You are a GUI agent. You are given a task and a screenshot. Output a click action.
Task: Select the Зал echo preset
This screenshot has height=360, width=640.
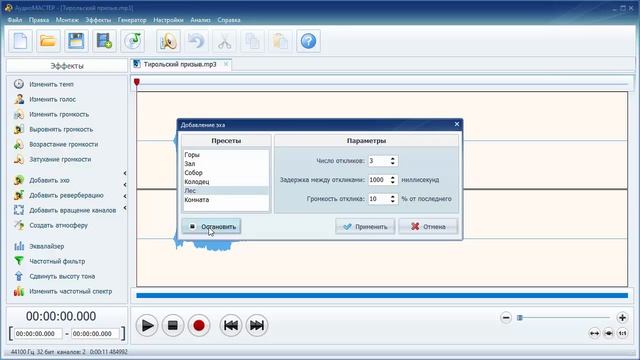coord(226,164)
